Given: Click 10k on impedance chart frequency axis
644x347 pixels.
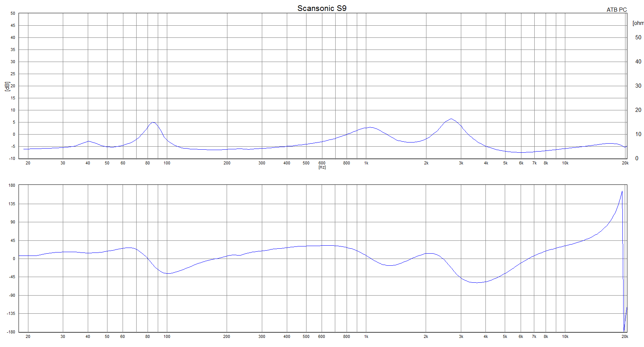Looking at the screenshot, I should coord(565,163).
